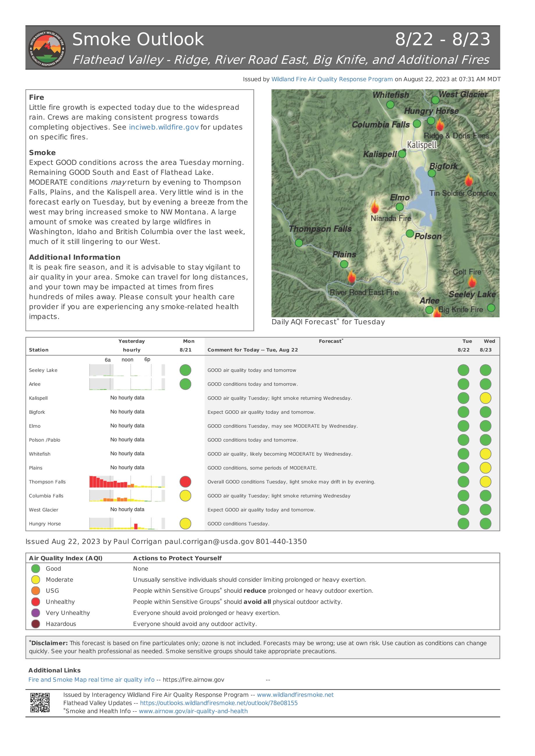Click the 'West Glacier' station row label

[x=44, y=510]
